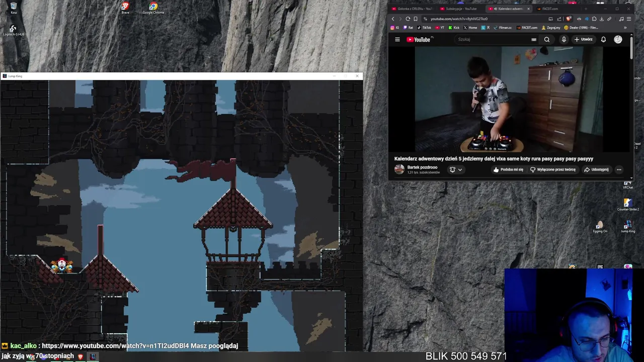644x362 pixels.
Task: Open the Bartek pozdrooo channel name link
Action: (x=422, y=167)
